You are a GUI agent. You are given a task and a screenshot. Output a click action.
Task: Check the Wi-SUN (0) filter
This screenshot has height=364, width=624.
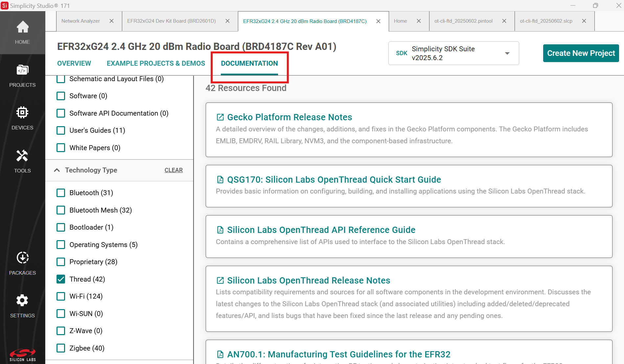pos(61,314)
